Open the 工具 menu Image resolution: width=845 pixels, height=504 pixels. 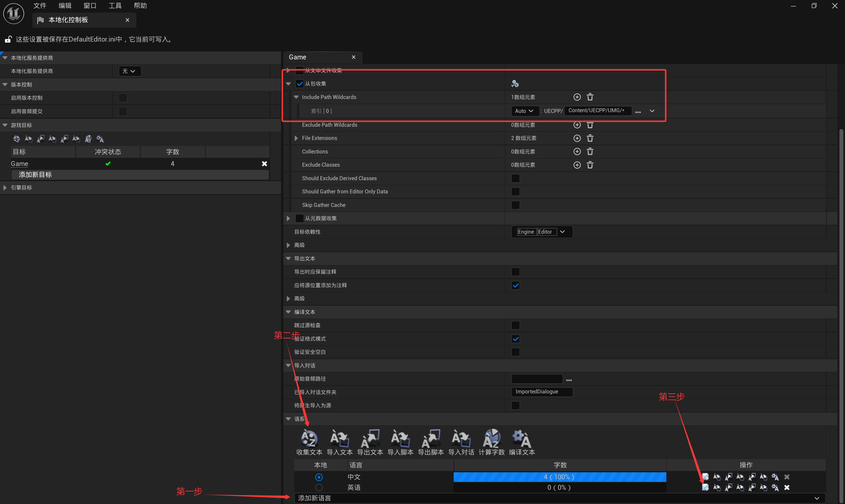click(115, 6)
